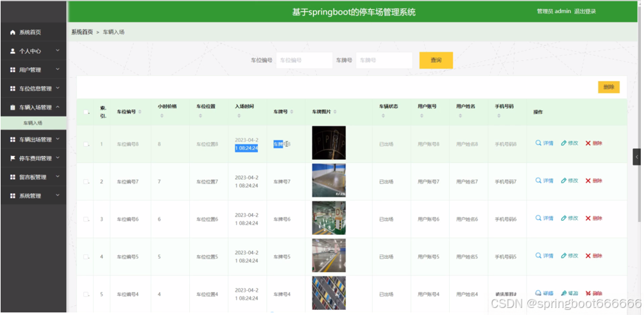Image resolution: width=644 pixels, height=315 pixels.
Task: Click the 用户账号7 cell text
Action: (x=428, y=182)
